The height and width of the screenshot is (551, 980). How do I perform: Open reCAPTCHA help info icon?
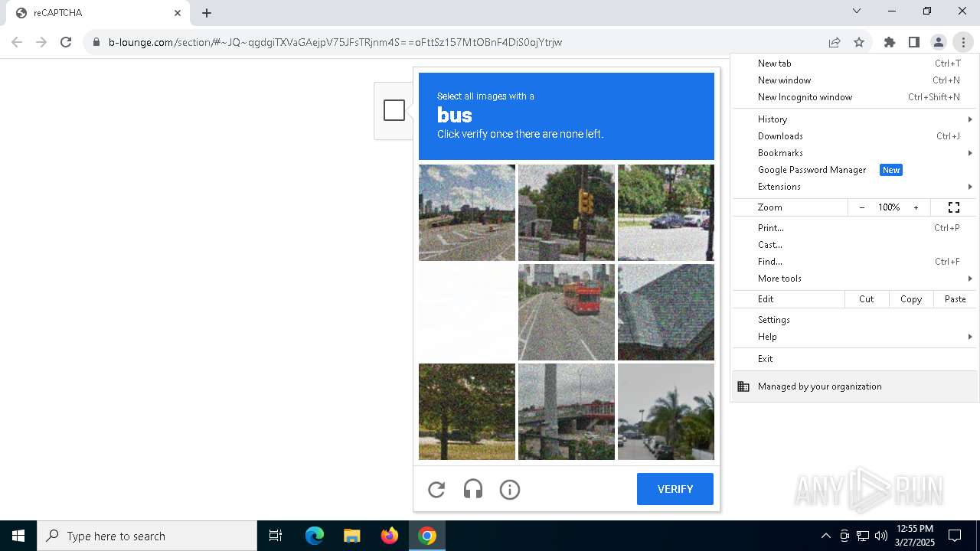pyautogui.click(x=510, y=489)
